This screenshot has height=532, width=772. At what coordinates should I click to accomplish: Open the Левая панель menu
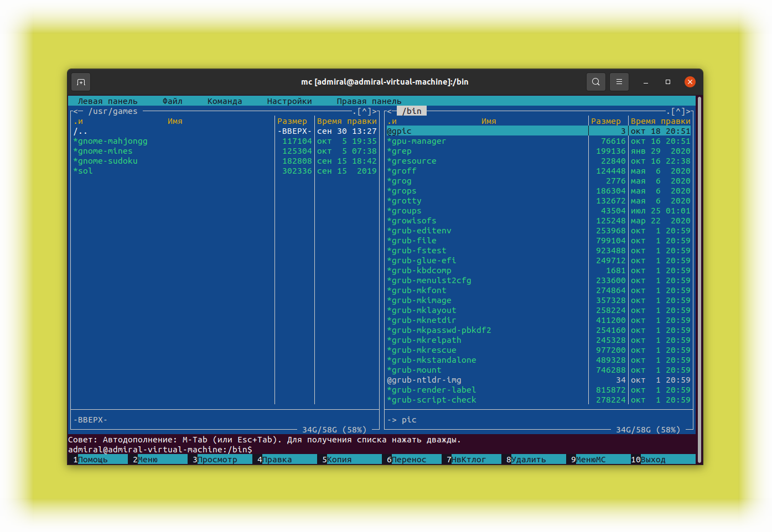point(107,101)
